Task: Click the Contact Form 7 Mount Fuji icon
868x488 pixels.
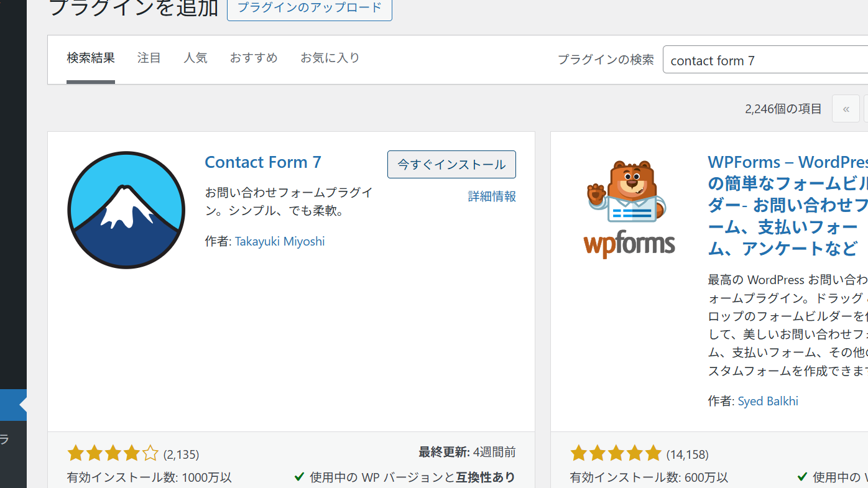Action: 126,210
